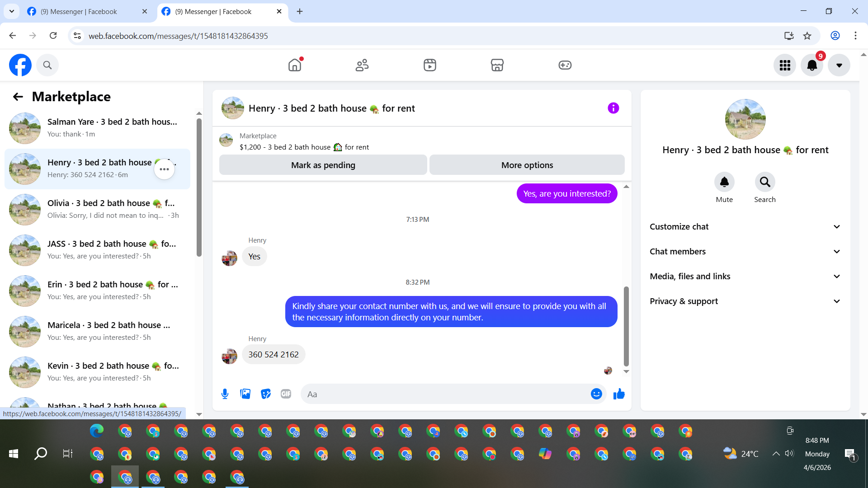Bookmark this page with the star
868x488 pixels.
coord(807,36)
